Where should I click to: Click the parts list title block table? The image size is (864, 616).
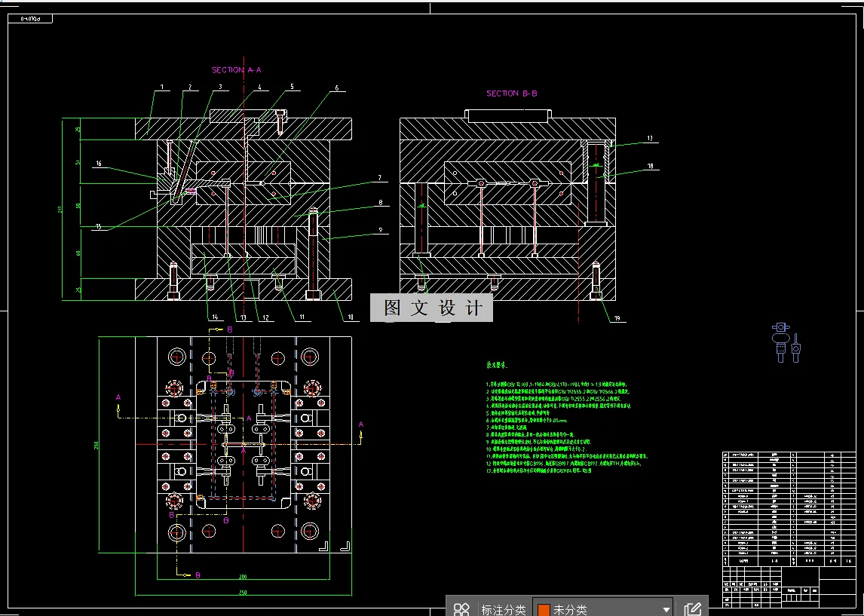pyautogui.click(x=789, y=529)
